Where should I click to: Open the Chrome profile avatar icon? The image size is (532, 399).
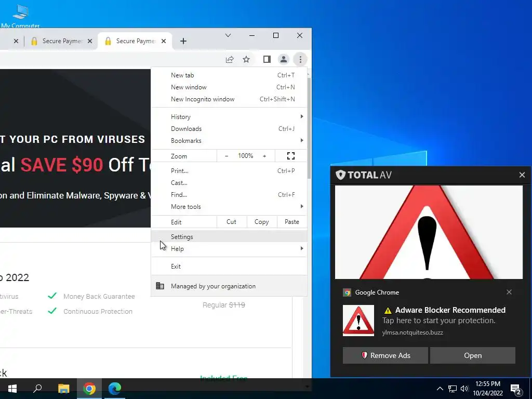coord(283,59)
